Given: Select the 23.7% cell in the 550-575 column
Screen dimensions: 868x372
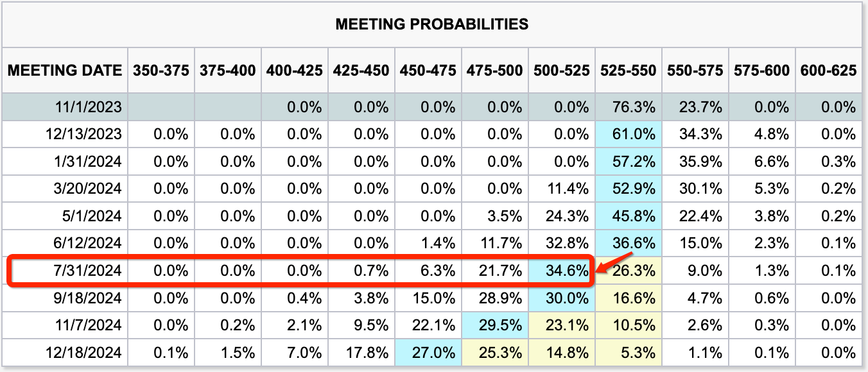Looking at the screenshot, I should click(695, 107).
